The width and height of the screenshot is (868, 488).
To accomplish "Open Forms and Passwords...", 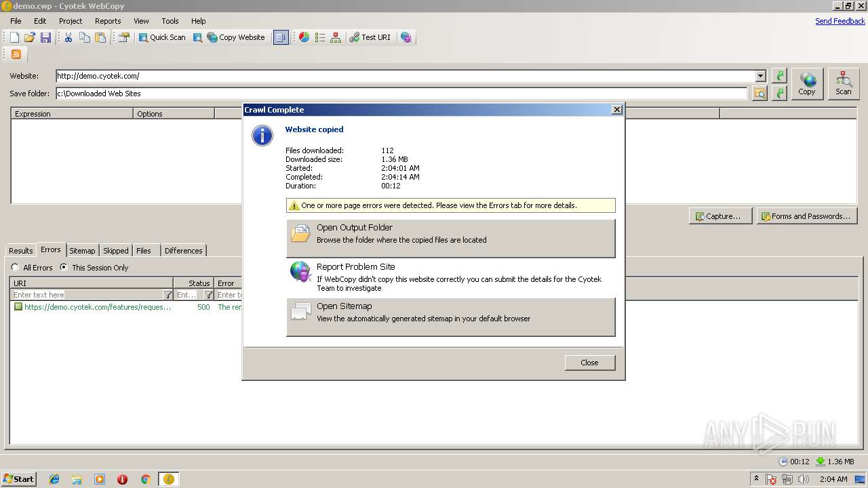I will (x=807, y=216).
